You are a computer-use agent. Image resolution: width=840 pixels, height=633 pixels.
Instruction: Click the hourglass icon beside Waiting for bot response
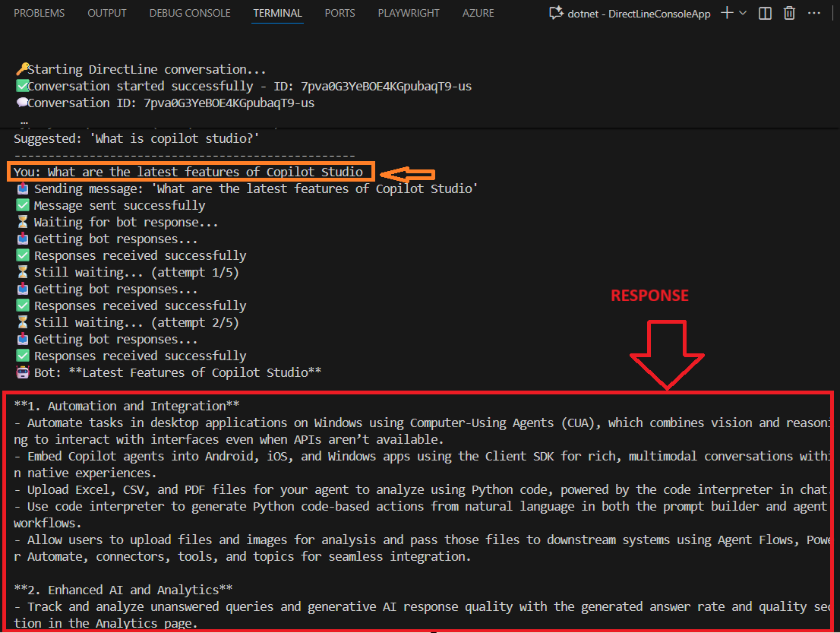(x=22, y=223)
